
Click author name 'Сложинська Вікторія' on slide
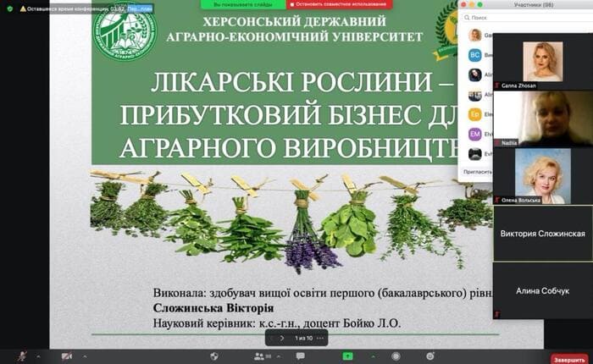(x=213, y=308)
